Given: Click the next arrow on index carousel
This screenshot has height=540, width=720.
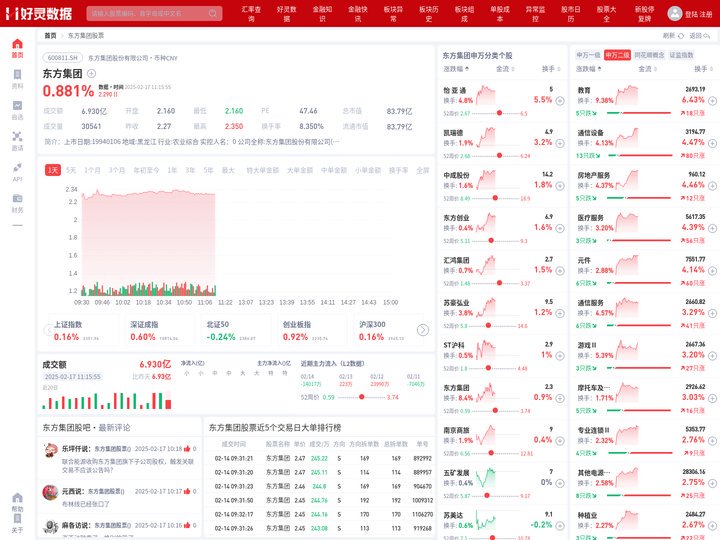Looking at the screenshot, I should (x=423, y=330).
